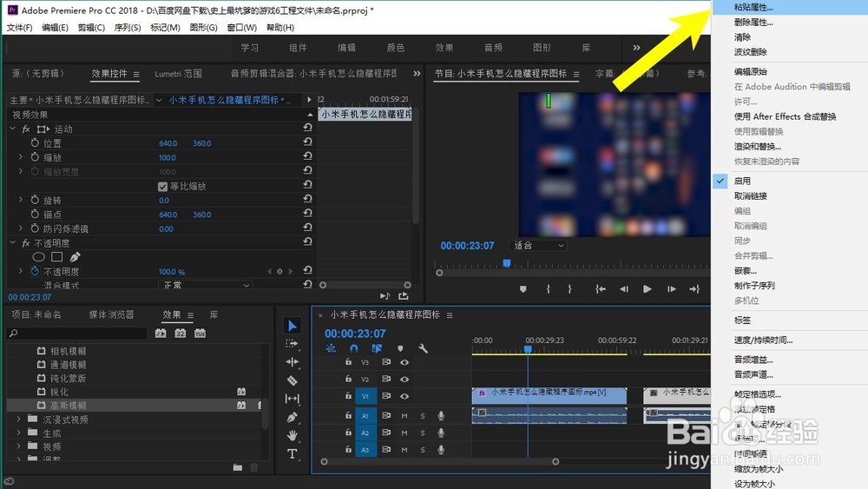
Task: Select the Type tool
Action: [292, 454]
